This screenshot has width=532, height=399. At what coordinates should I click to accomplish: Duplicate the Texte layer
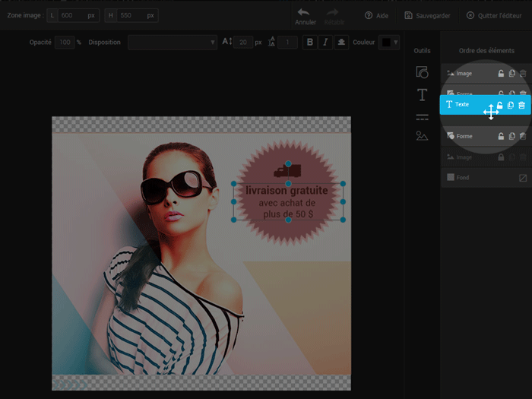(511, 105)
